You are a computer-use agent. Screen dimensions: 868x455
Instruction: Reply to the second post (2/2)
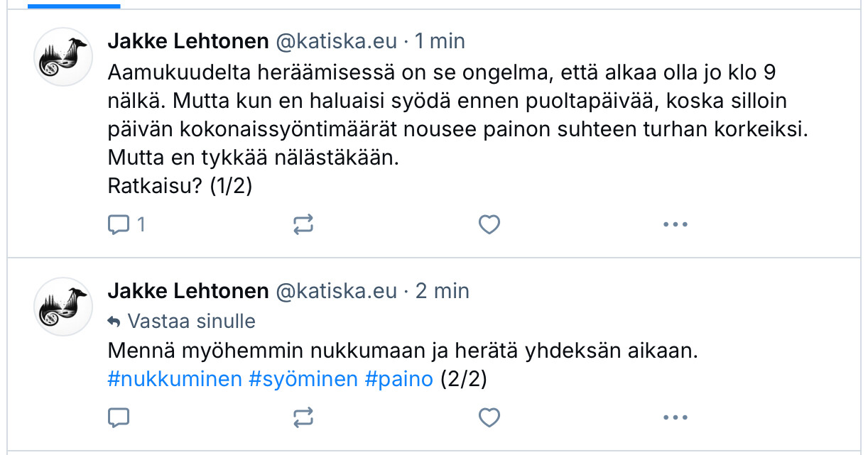pyautogui.click(x=119, y=417)
